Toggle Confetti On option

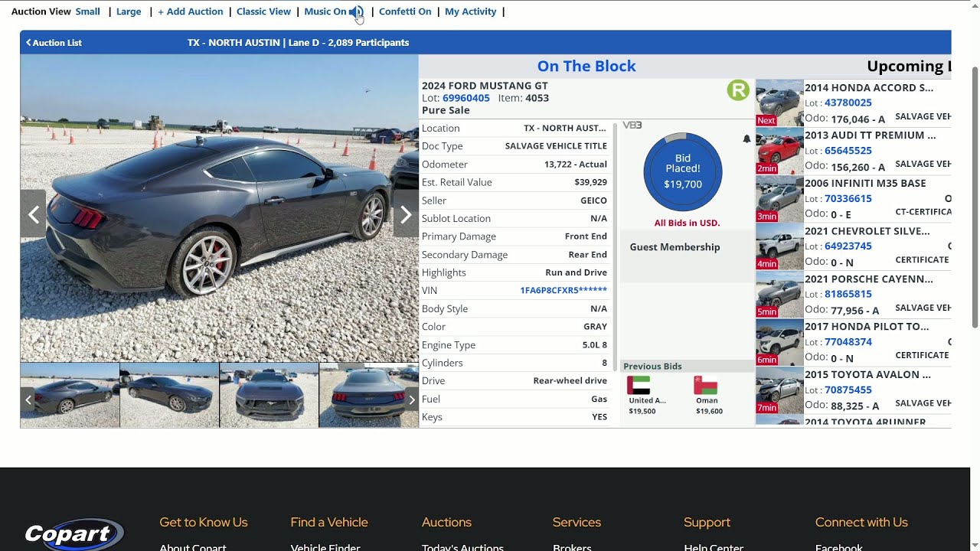click(x=405, y=11)
